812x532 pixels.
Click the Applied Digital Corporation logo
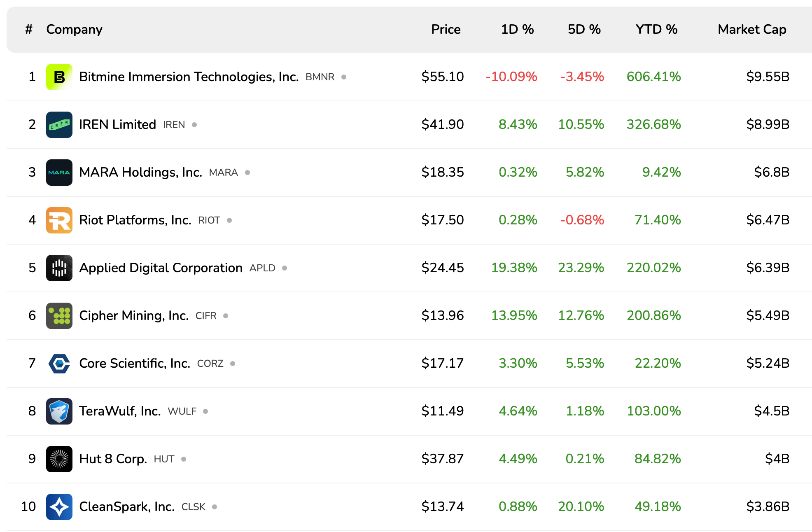[x=59, y=268]
